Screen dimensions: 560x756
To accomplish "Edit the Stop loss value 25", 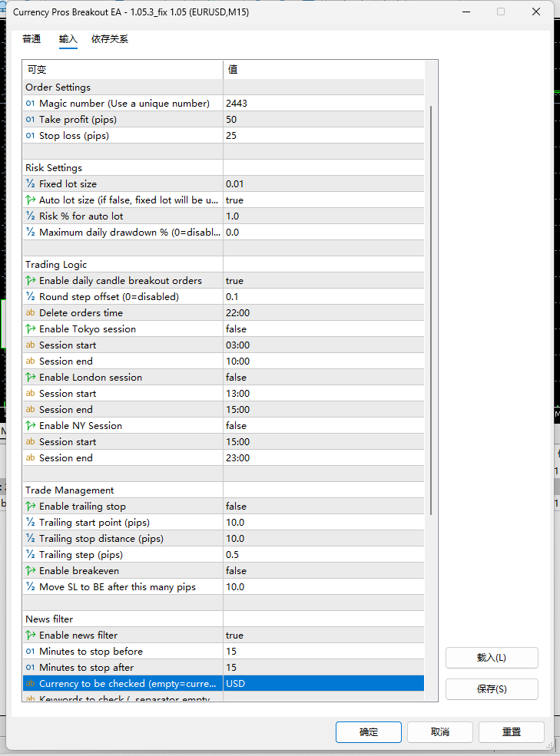I will coord(323,136).
